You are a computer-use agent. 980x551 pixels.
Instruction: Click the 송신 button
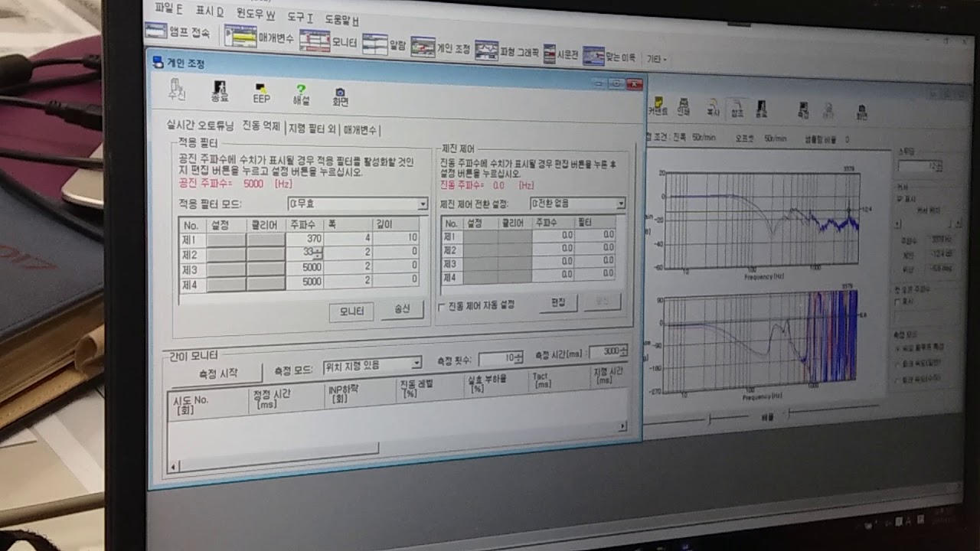pyautogui.click(x=403, y=308)
